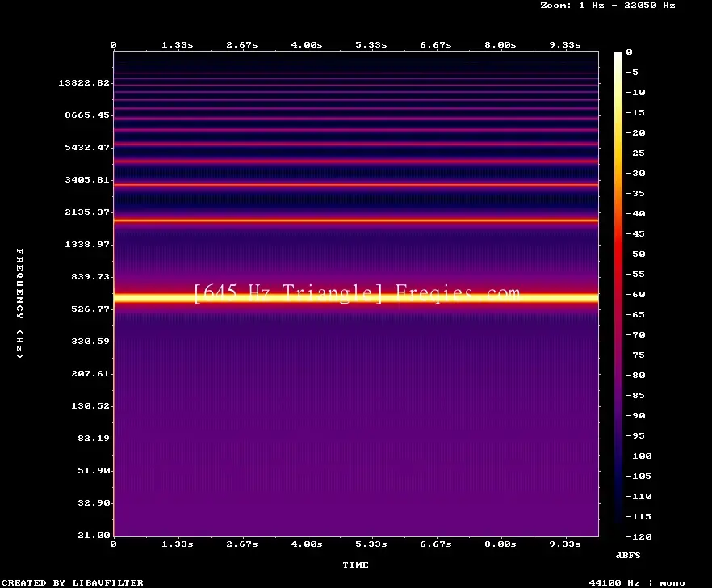
Task: Click the 5432.47 frequency tick label
Action: click(x=87, y=147)
